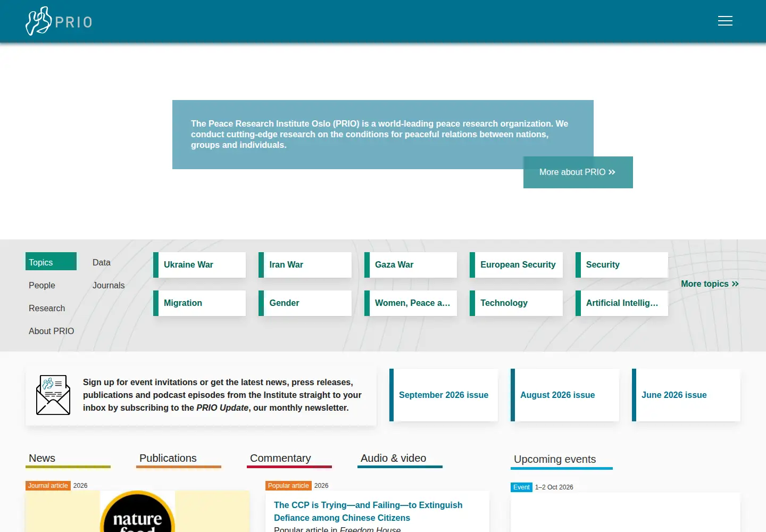Select the Journals tab
Viewport: 766px width, 532px height.
click(x=109, y=285)
